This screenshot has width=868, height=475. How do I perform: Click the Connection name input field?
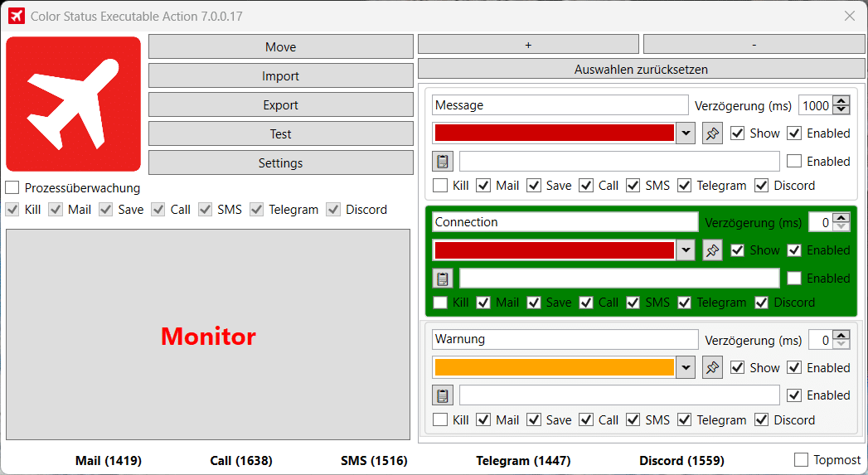(565, 222)
